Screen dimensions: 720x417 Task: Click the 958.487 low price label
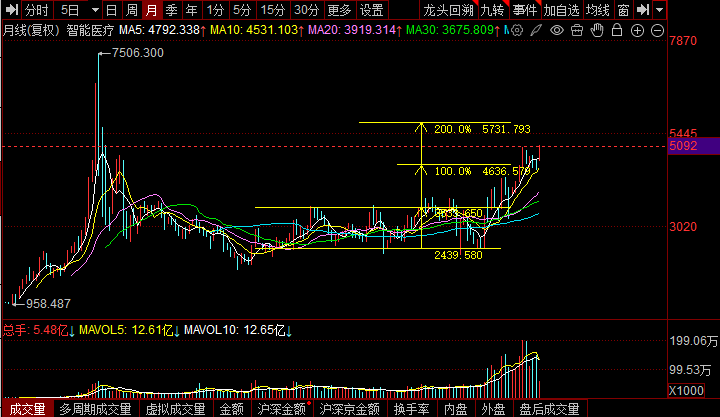pyautogui.click(x=48, y=304)
